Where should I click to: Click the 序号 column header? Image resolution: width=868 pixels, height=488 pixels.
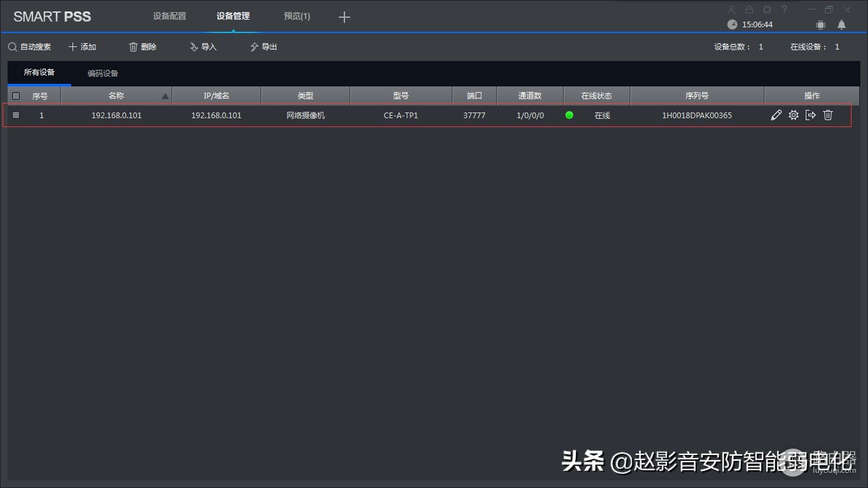point(40,96)
